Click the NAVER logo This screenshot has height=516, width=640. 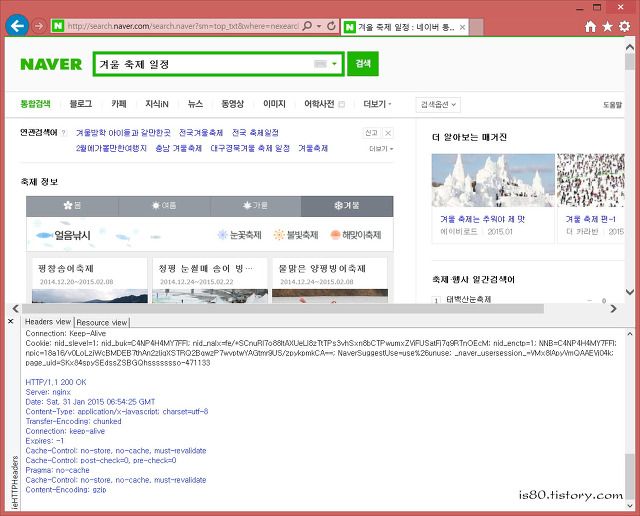[x=51, y=64]
